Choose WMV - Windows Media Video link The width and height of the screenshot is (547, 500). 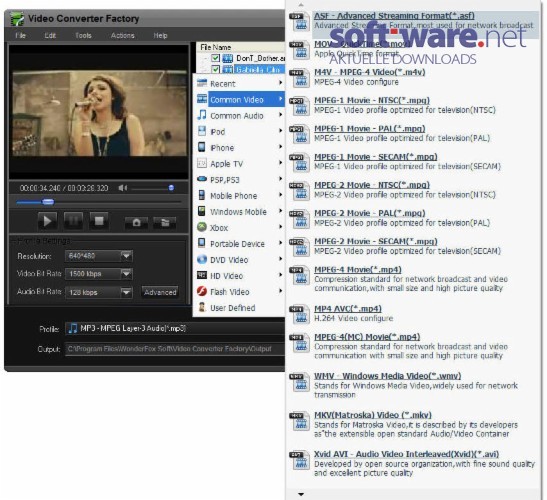click(x=388, y=376)
